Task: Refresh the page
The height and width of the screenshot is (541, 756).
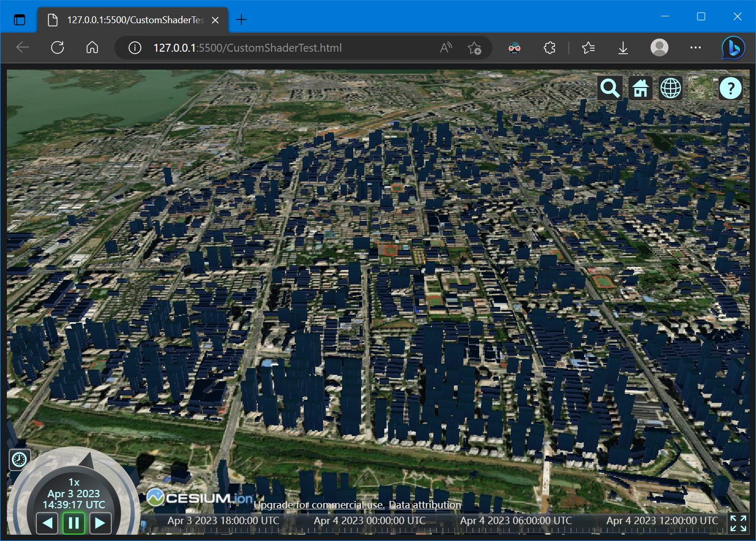Action: 57,48
